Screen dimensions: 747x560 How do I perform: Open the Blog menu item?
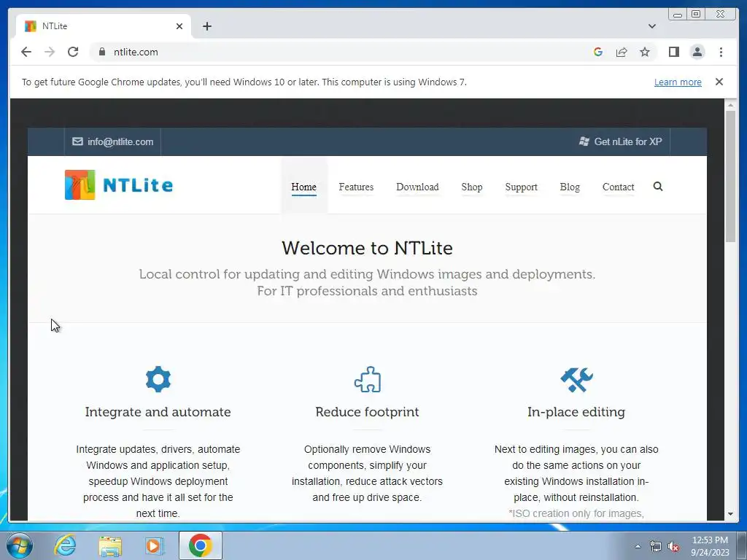(570, 187)
